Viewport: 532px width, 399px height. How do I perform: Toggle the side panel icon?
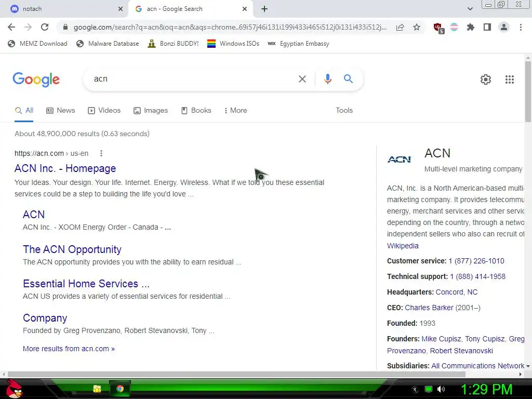[x=487, y=27]
